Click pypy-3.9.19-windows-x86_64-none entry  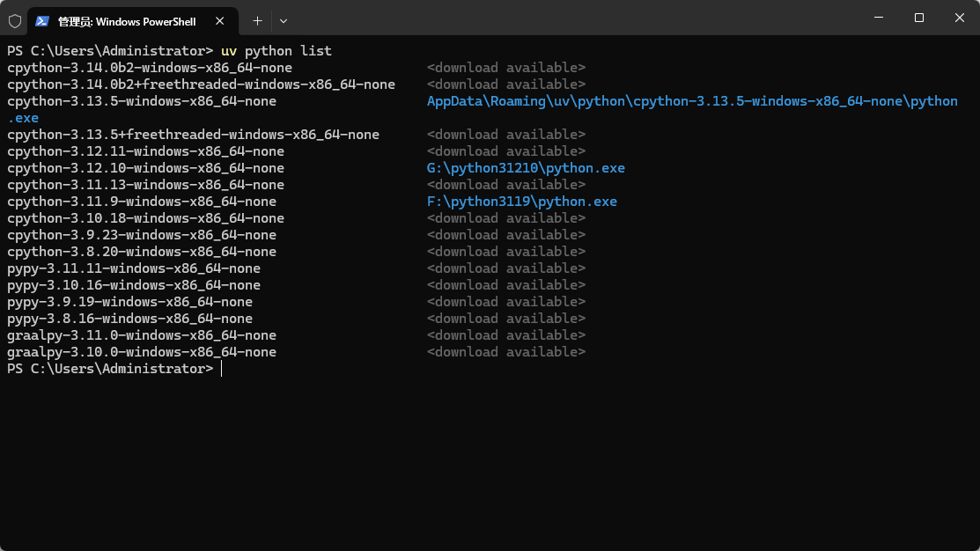(129, 302)
